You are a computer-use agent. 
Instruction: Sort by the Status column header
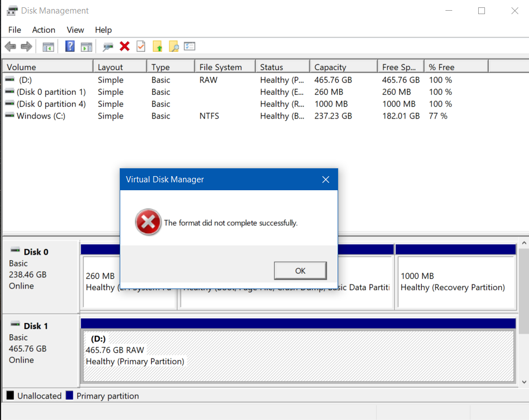pyautogui.click(x=283, y=67)
